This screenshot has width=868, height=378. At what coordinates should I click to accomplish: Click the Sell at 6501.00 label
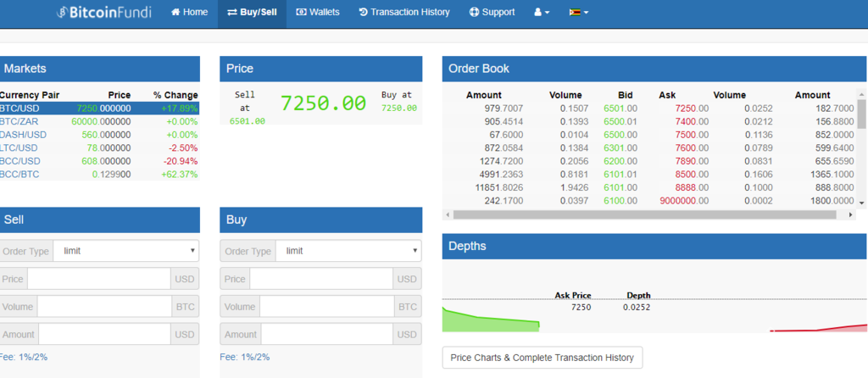[247, 108]
